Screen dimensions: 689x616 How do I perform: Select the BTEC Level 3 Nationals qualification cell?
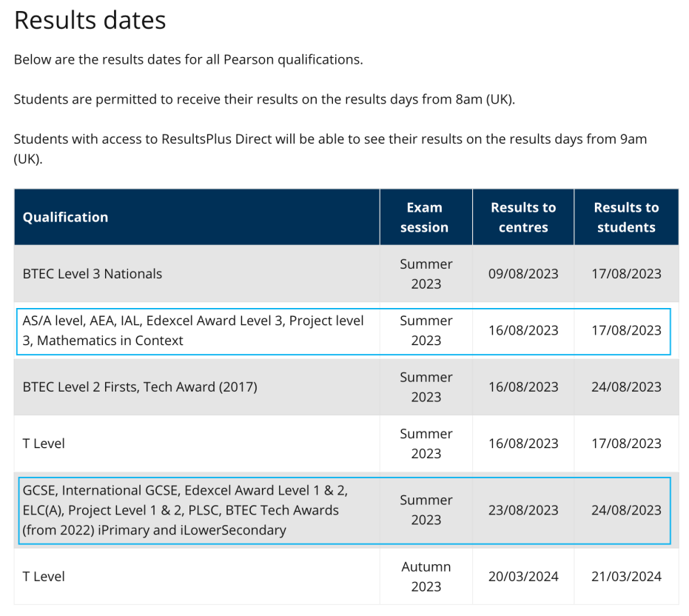(x=93, y=273)
